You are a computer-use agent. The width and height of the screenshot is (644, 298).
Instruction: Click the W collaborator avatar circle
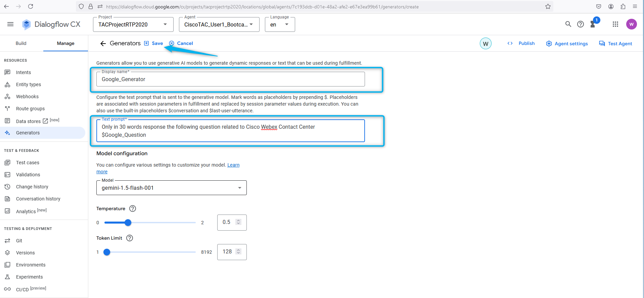tap(486, 44)
